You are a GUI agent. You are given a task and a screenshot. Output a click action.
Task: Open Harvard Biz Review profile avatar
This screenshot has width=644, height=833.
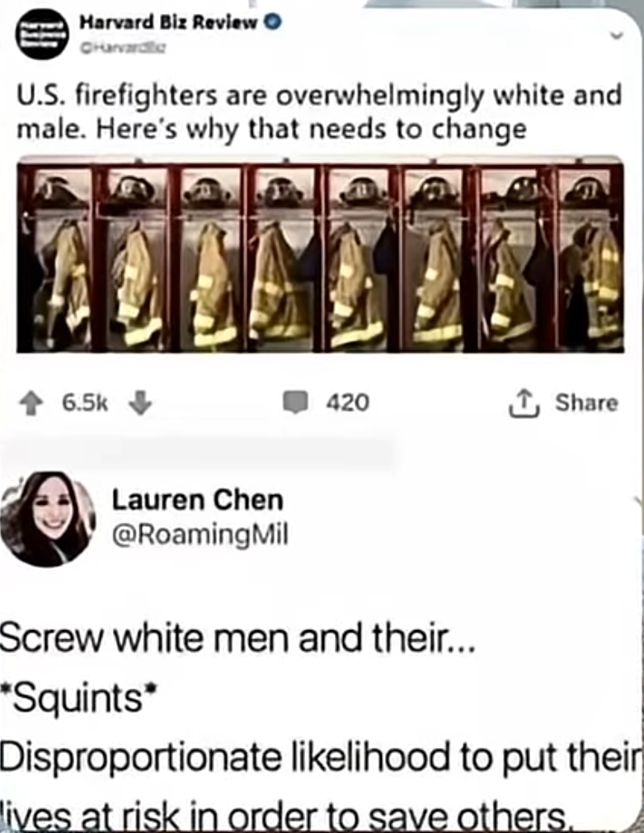pyautogui.click(x=42, y=34)
